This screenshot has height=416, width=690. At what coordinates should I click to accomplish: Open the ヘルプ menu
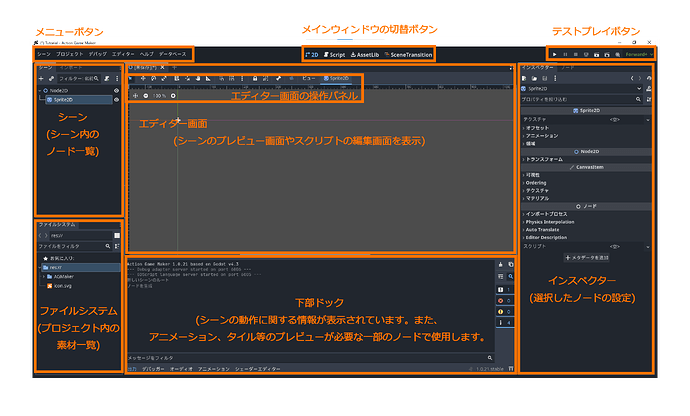[147, 54]
